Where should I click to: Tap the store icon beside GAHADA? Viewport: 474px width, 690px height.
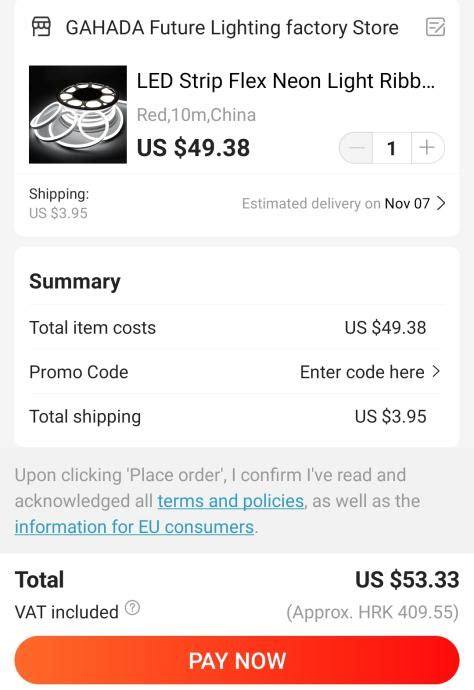[x=41, y=27]
